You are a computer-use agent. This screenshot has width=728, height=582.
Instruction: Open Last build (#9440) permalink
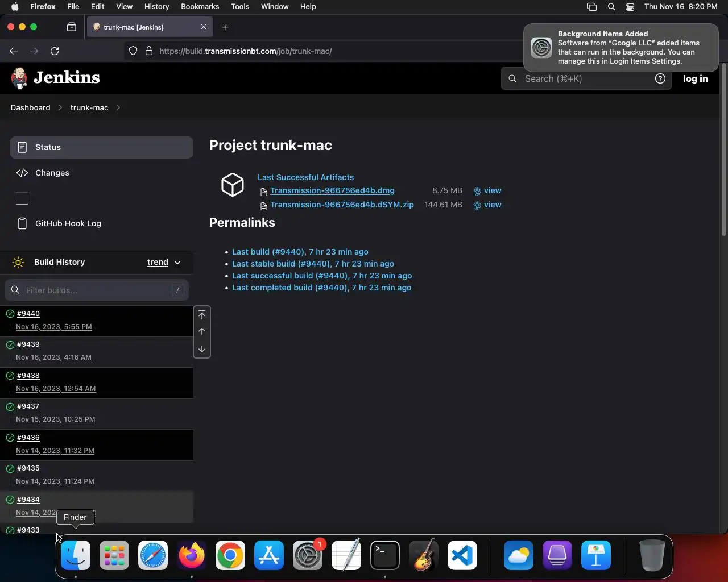(x=300, y=252)
